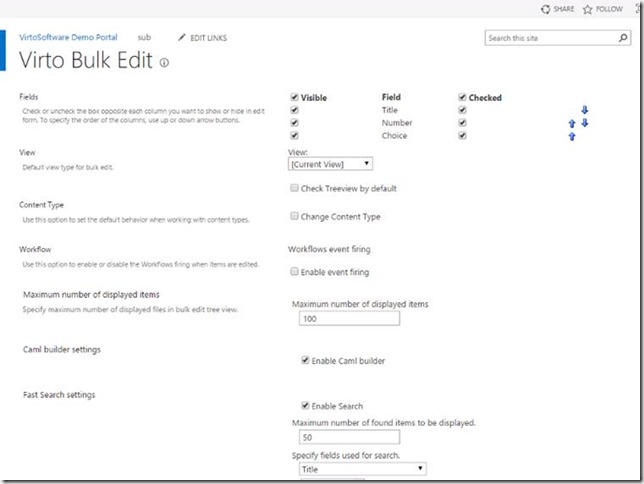
Task: Click the Share icon in top bar
Action: (544, 9)
